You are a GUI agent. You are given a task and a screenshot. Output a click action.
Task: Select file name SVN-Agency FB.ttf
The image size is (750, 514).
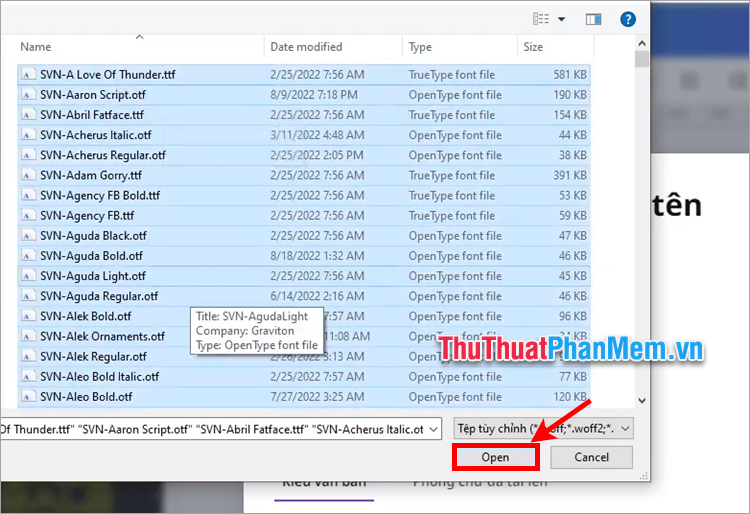coord(87,216)
